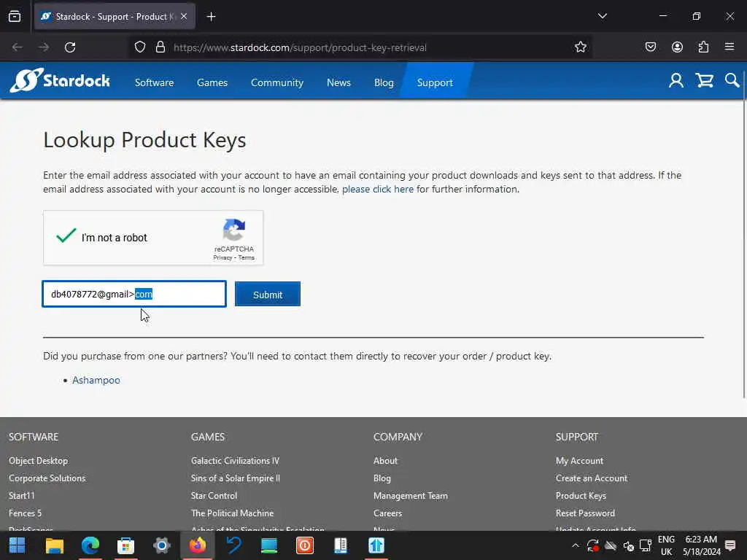Open the ENG UK language indicator
This screenshot has height=560, width=747.
666,545
